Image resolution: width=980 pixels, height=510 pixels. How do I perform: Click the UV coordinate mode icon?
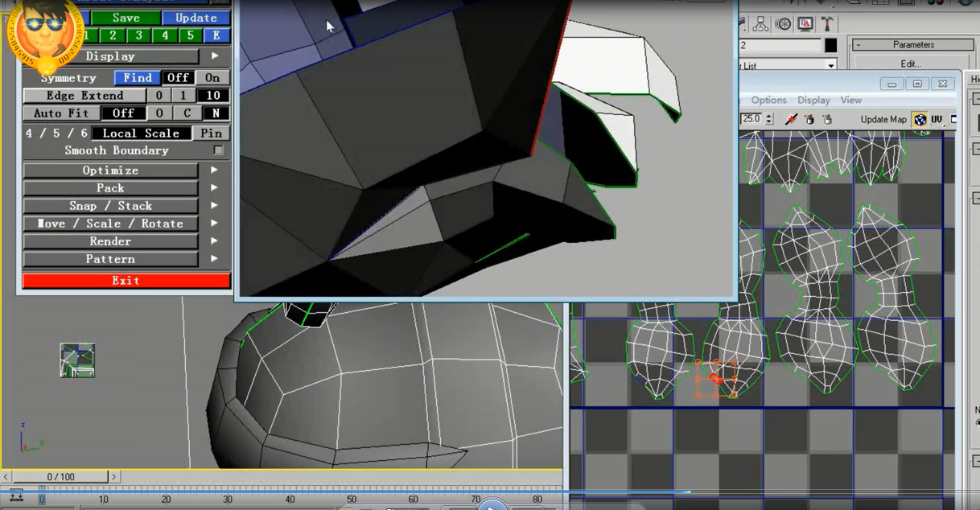[937, 119]
